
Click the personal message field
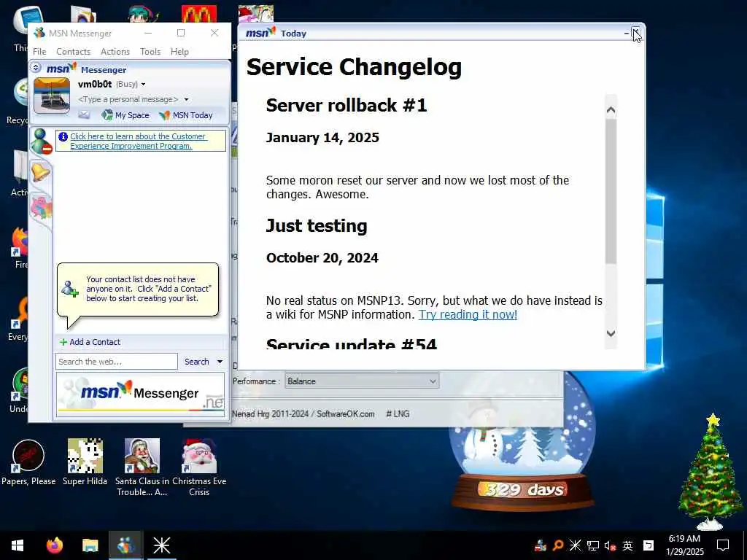point(128,99)
